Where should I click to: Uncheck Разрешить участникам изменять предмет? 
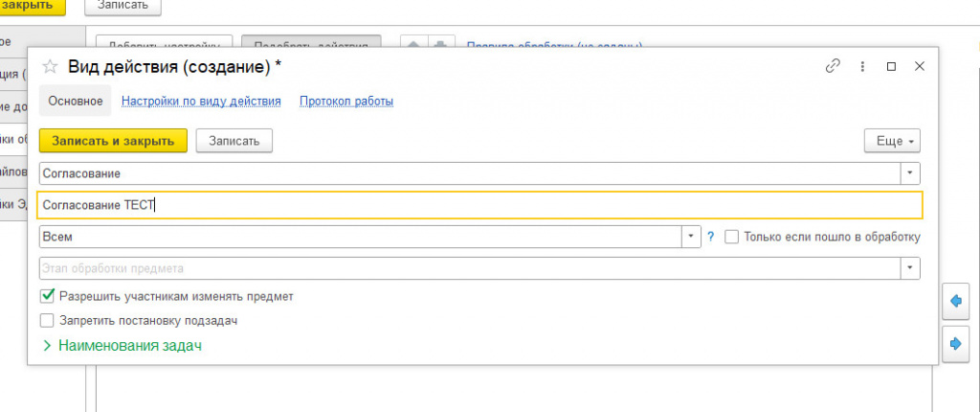47,296
